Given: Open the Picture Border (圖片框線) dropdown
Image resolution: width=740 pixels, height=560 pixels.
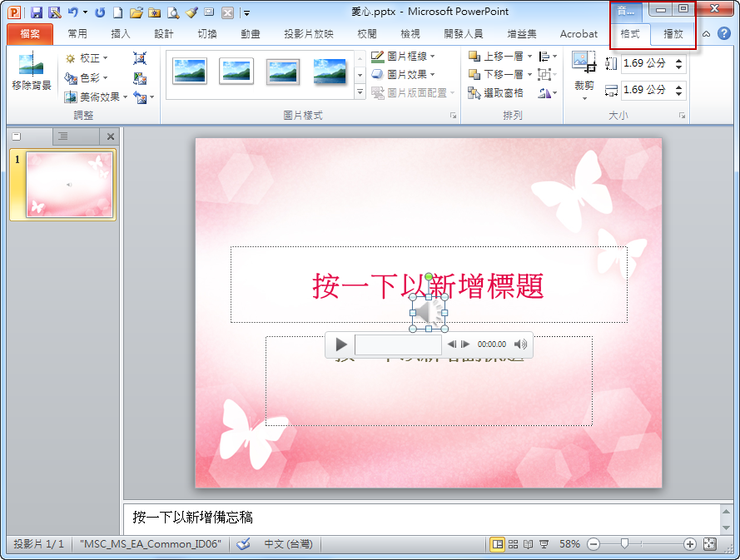Looking at the screenshot, I should [403, 56].
